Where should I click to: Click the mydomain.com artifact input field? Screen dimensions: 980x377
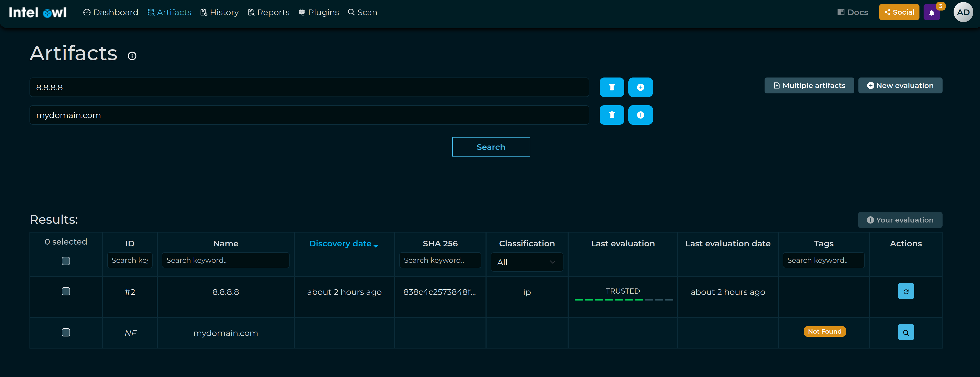[x=309, y=115]
